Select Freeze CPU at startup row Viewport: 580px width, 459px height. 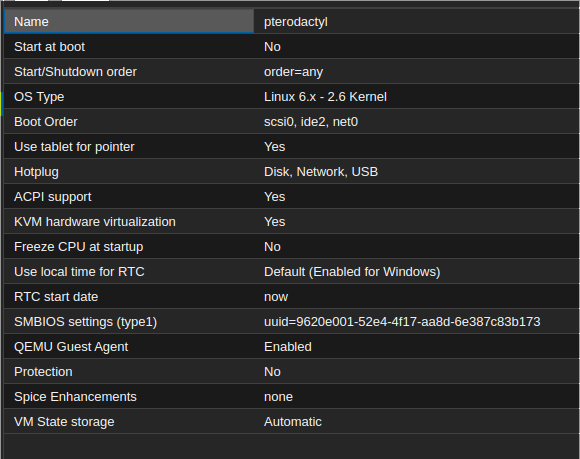(x=291, y=247)
